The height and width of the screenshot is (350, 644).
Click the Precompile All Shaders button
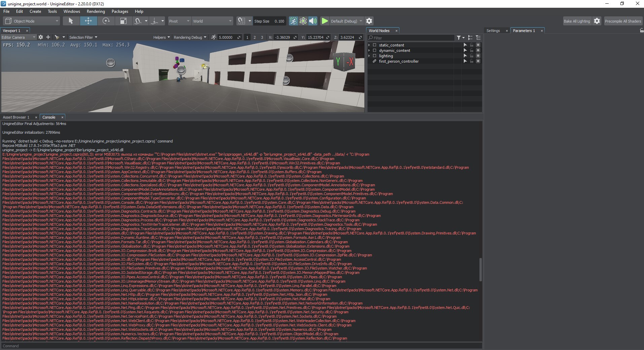(623, 21)
